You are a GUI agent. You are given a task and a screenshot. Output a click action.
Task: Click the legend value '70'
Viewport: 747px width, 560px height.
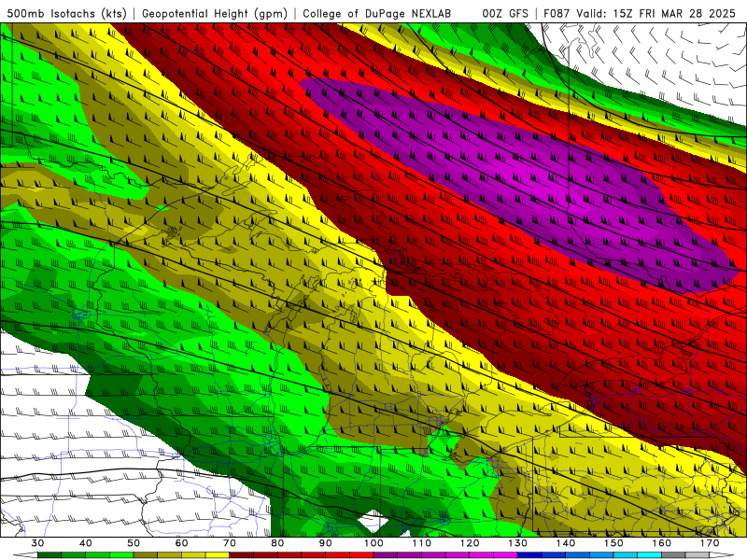tap(230, 543)
